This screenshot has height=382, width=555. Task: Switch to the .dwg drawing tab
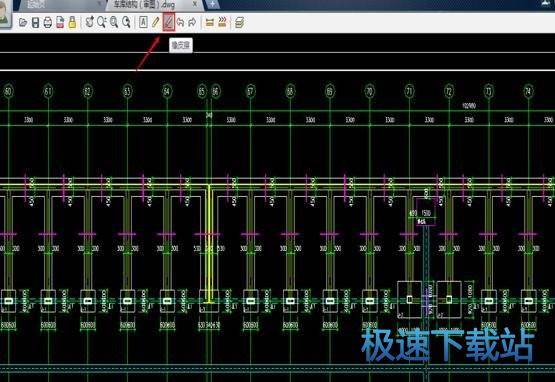pos(155,5)
